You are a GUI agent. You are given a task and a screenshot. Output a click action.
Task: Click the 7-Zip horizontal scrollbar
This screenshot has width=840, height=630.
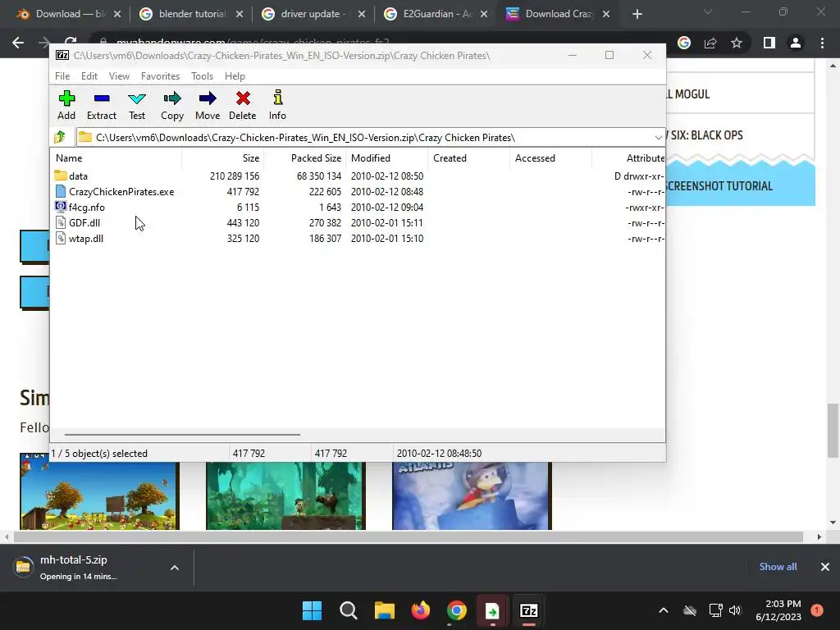pos(182,435)
